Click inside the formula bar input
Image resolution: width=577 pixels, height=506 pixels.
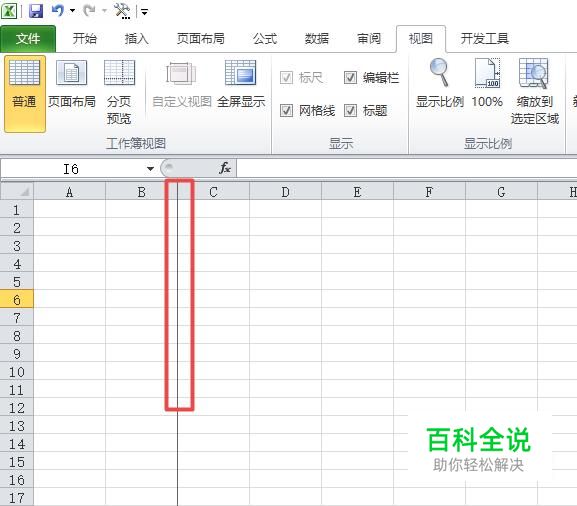(407, 169)
